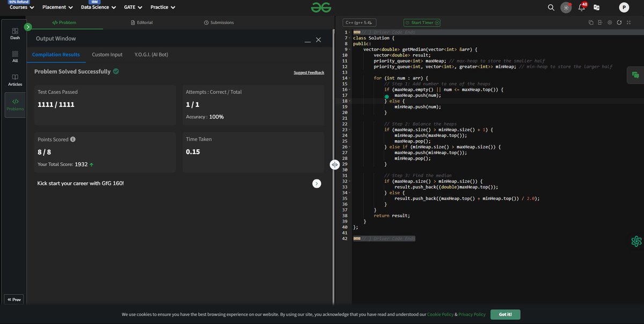This screenshot has width=644, height=324.
Task: Click line number 35 in the gutter
Action: tap(345, 198)
